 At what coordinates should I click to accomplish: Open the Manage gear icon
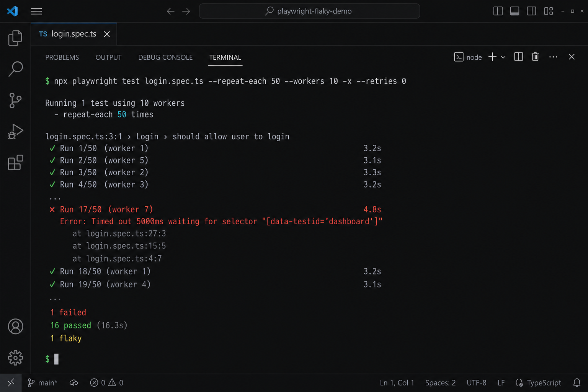[15, 358]
